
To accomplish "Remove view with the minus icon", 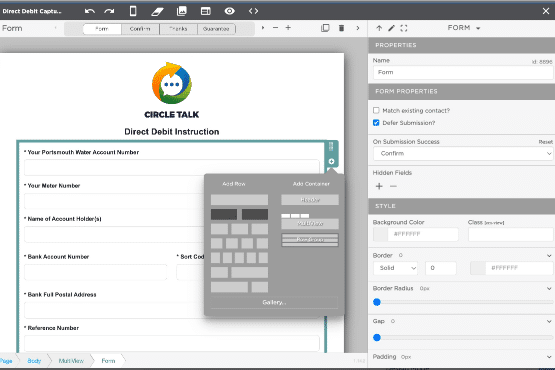I will click(275, 28).
